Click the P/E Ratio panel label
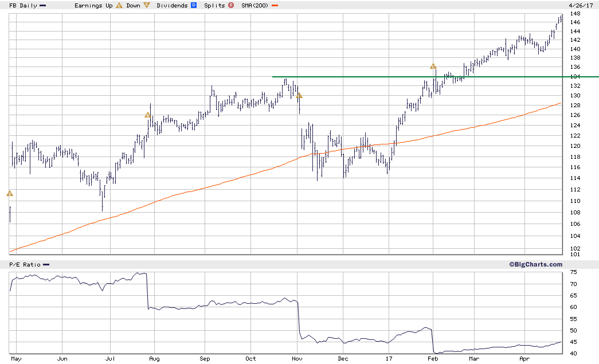Image resolution: width=599 pixels, height=364 pixels. click(25, 264)
